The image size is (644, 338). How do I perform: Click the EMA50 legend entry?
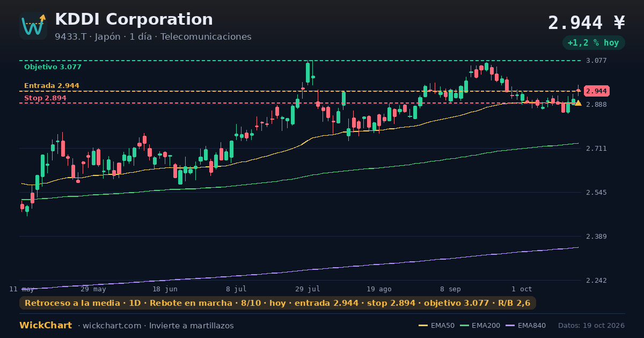[436, 326]
